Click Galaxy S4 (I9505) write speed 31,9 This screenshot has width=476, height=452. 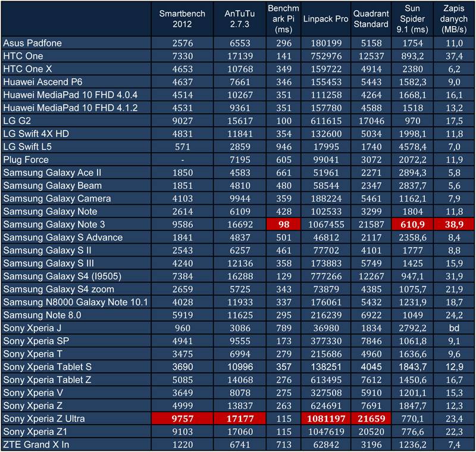pos(454,276)
